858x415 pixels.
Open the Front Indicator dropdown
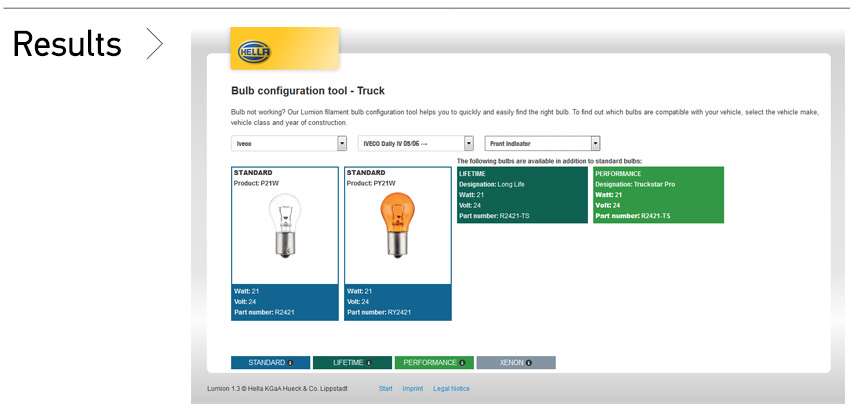click(543, 143)
